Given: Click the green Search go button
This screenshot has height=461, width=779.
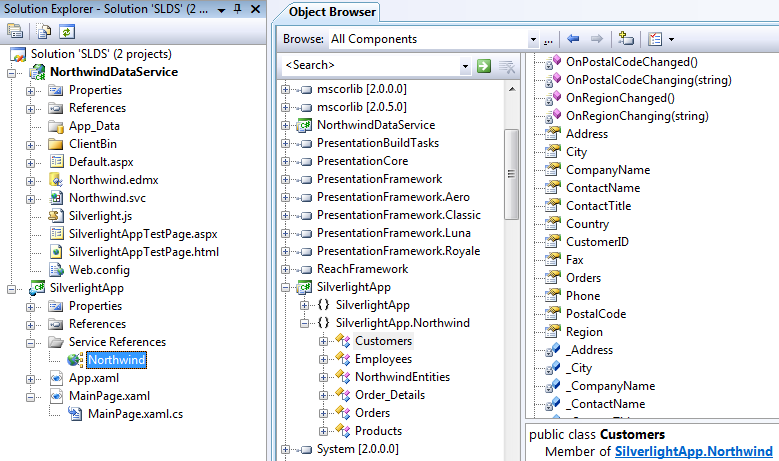Looking at the screenshot, I should (x=484, y=66).
